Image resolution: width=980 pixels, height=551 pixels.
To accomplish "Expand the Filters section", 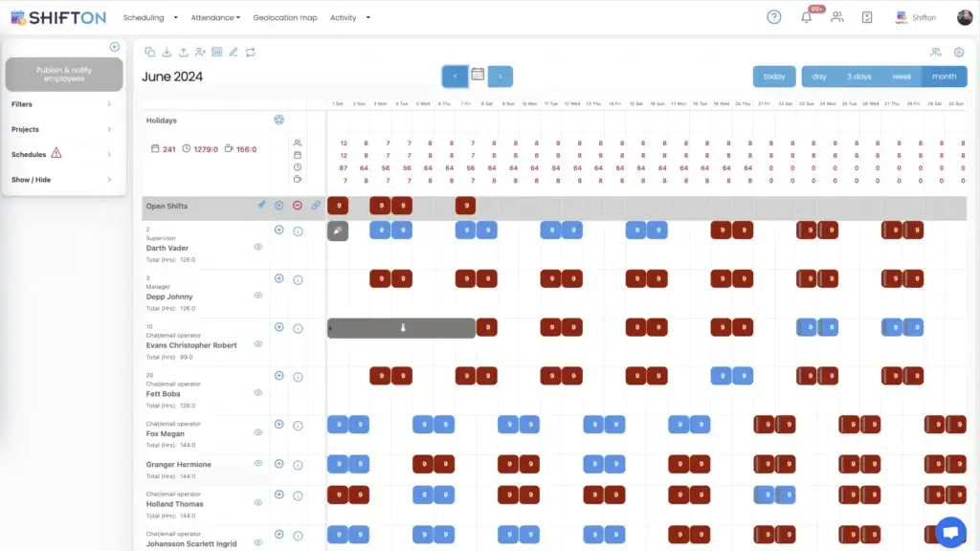I will (62, 104).
